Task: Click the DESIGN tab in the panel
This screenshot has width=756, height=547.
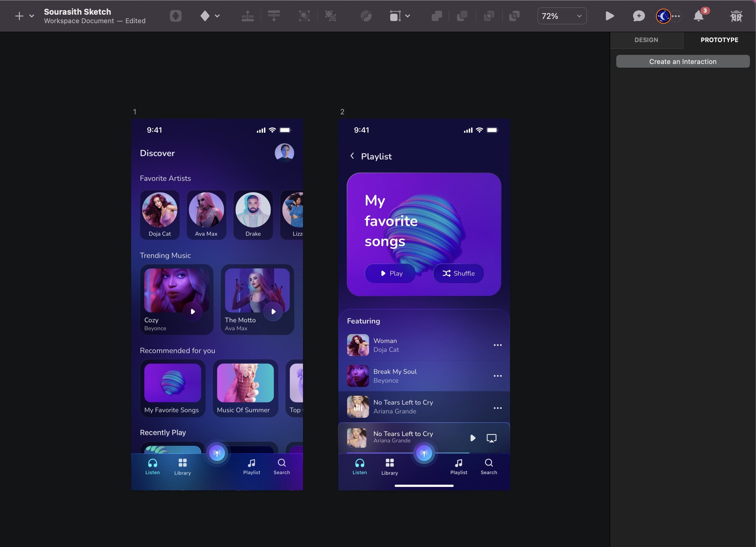Action: [646, 39]
